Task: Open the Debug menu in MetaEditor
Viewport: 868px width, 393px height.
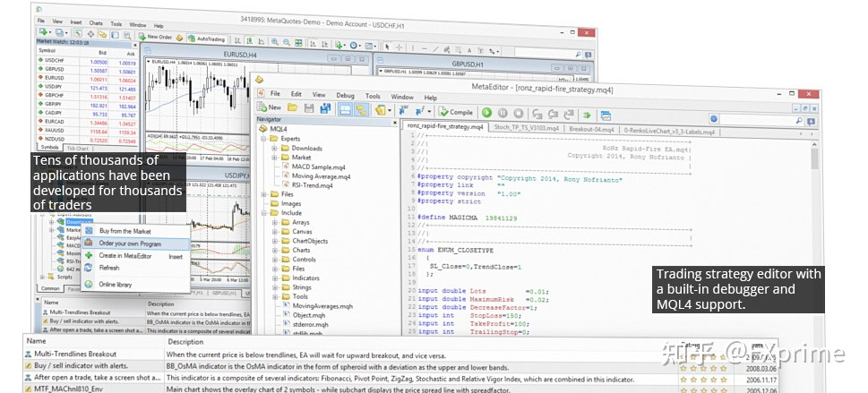Action: [x=345, y=95]
